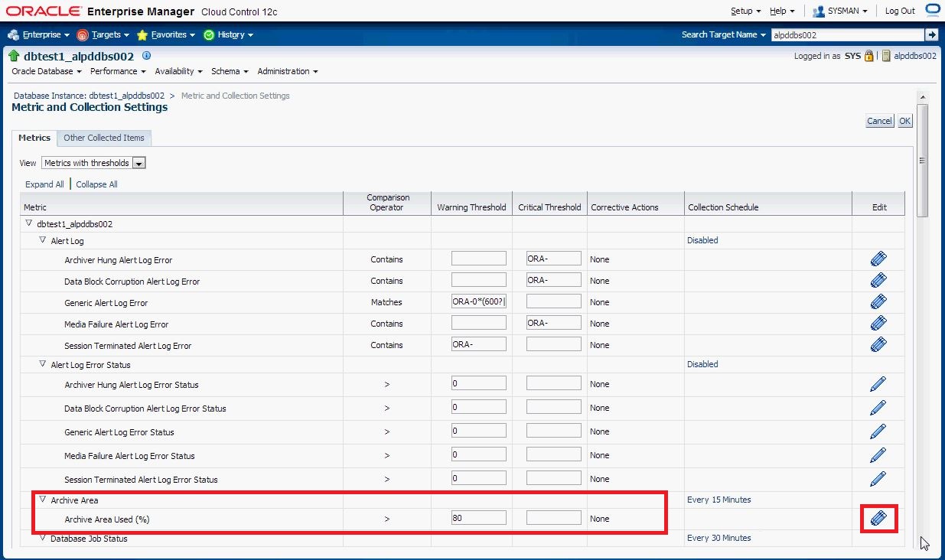Image resolution: width=945 pixels, height=560 pixels.
Task: Switch to Other Collected Items tab
Action: 104,138
